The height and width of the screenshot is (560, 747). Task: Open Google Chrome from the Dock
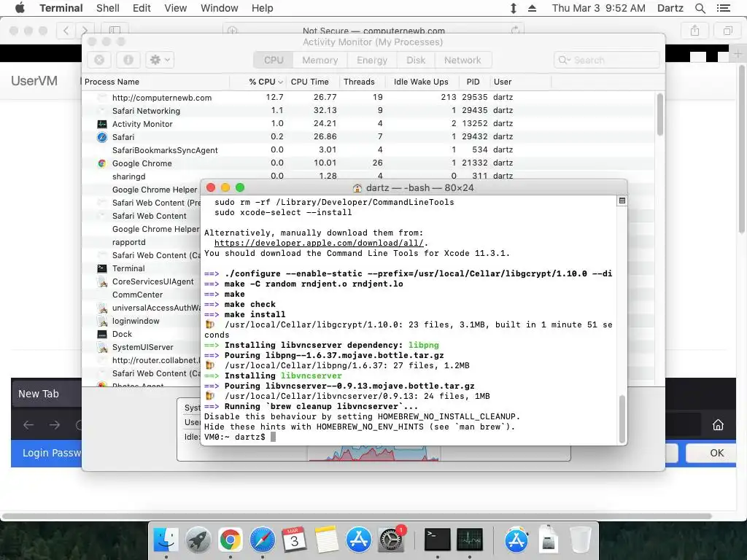click(230, 540)
